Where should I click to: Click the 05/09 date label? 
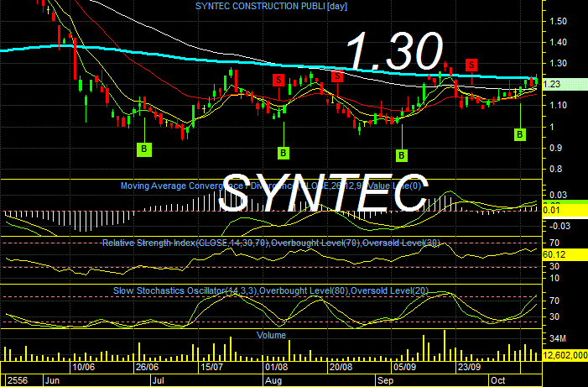click(404, 367)
